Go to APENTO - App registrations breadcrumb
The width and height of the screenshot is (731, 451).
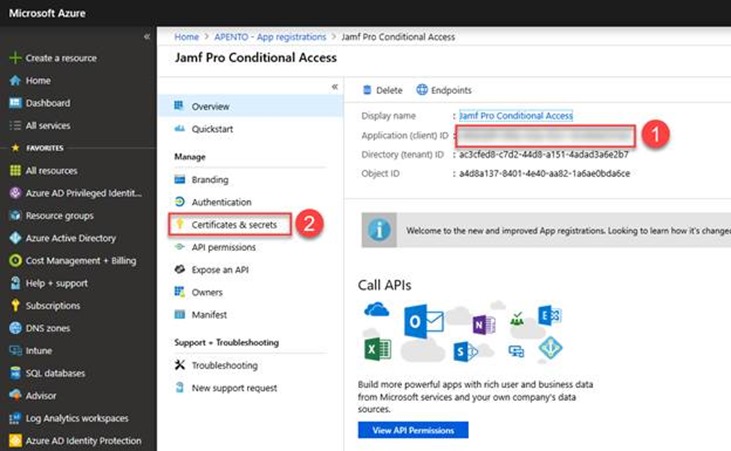click(x=270, y=37)
